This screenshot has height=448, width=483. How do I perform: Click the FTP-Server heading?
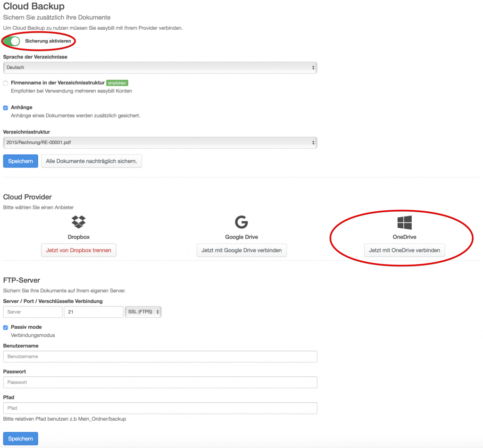pos(22,280)
